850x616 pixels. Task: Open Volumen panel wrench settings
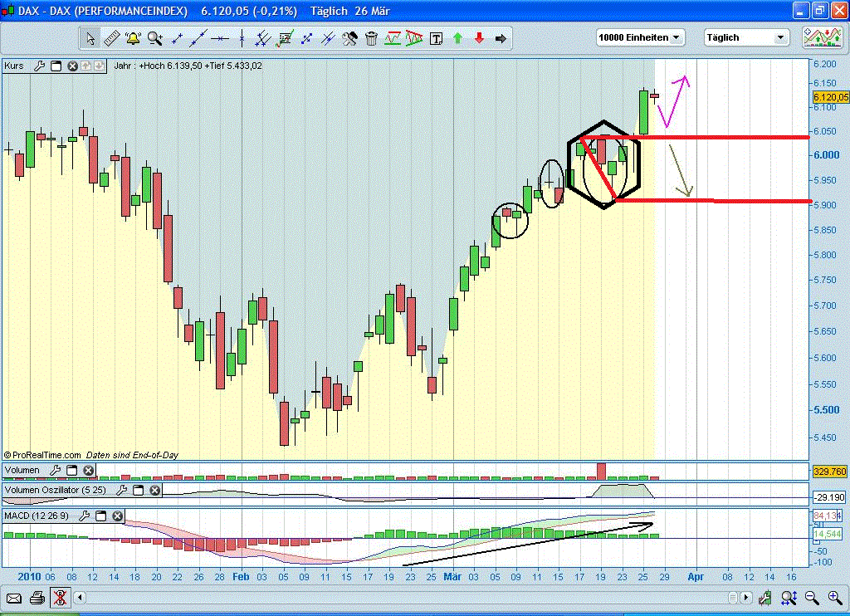pyautogui.click(x=56, y=470)
